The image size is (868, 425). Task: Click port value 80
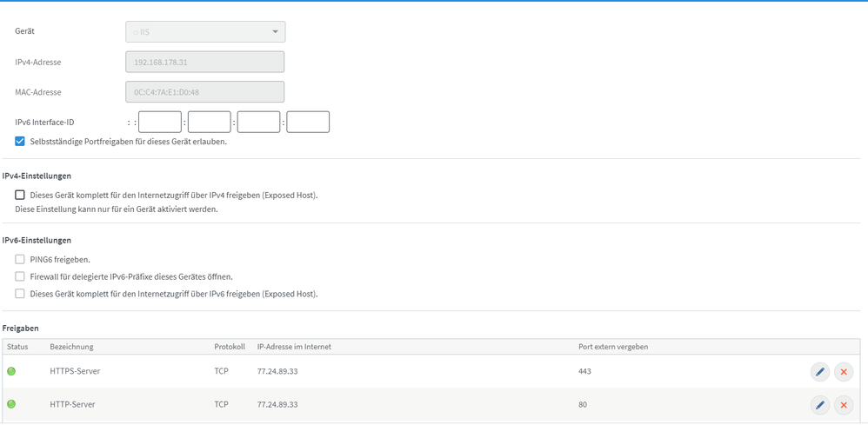click(x=583, y=404)
